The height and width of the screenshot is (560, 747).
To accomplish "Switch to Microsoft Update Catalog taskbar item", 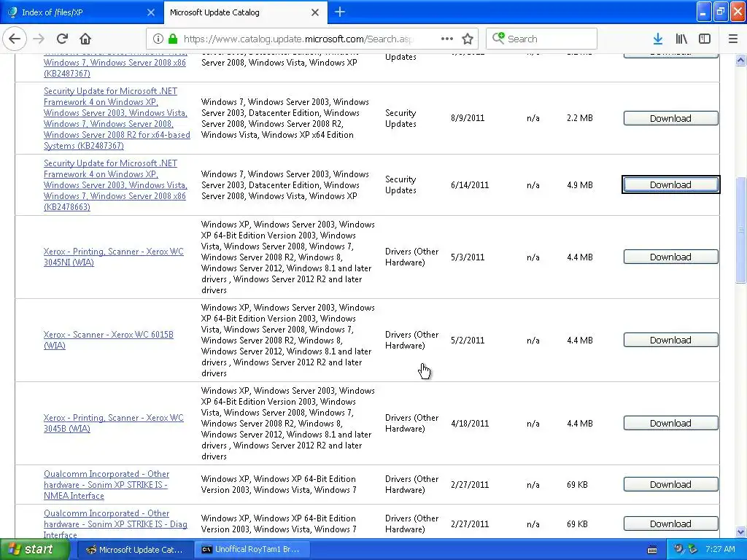I will 134,550.
